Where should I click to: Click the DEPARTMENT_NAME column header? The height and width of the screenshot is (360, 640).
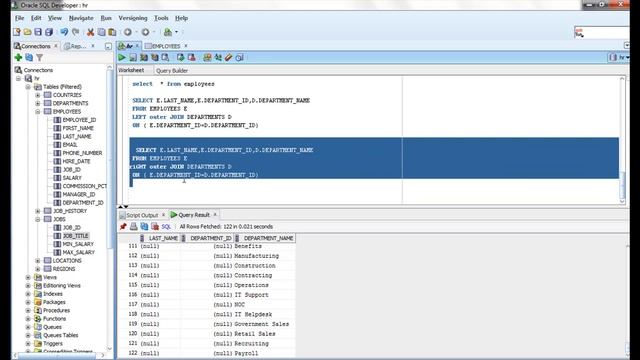pyautogui.click(x=265, y=238)
